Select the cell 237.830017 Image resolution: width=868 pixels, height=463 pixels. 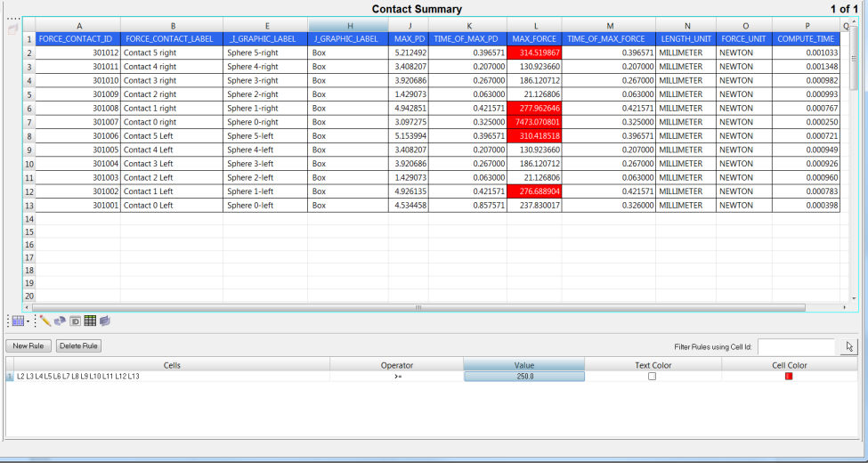click(x=535, y=205)
